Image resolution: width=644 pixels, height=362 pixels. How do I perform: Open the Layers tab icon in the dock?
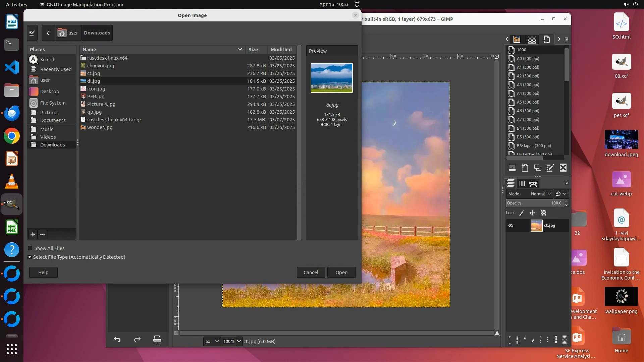pyautogui.click(x=511, y=184)
